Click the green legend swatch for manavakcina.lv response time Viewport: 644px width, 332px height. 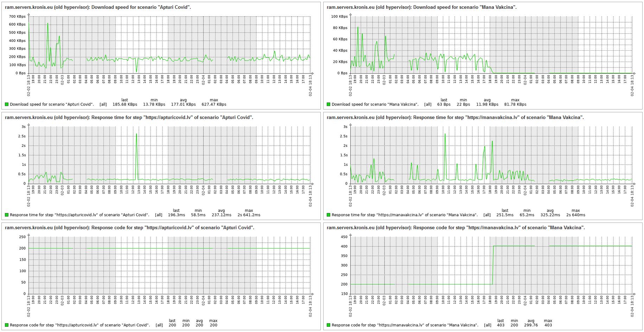[x=329, y=215]
